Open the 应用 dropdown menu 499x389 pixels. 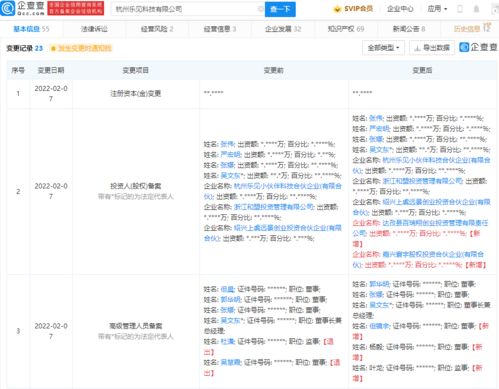tap(437, 9)
